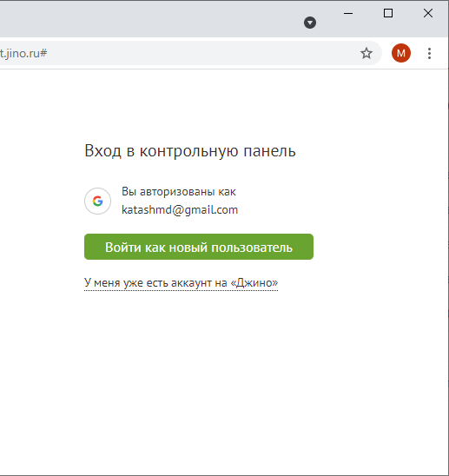The width and height of the screenshot is (449, 476).
Task: Bookmark this page with the star icon
Action: [366, 53]
